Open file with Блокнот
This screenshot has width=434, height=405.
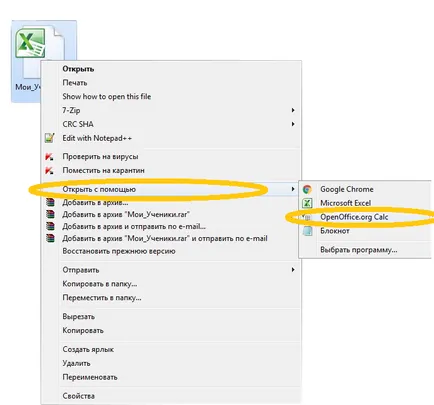[335, 231]
